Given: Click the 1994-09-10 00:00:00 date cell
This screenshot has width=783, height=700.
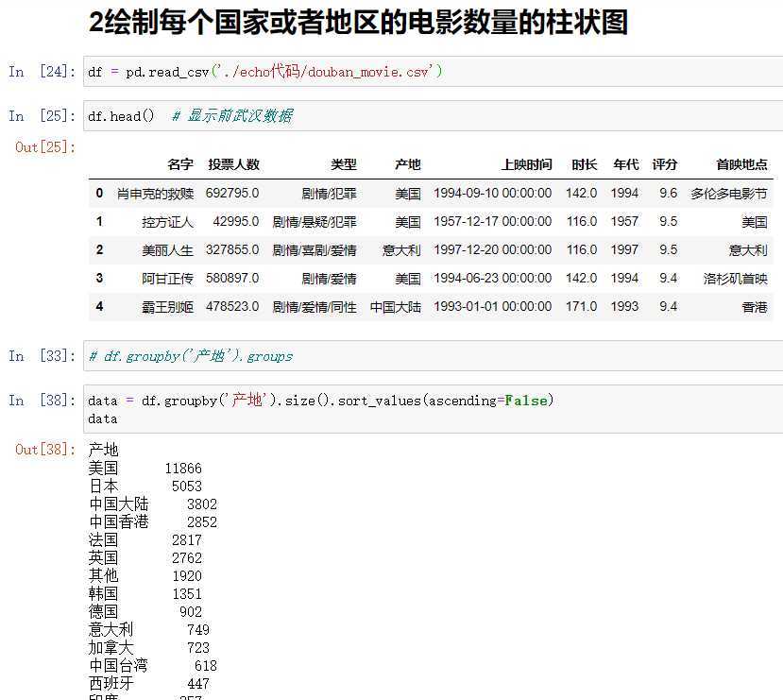Looking at the screenshot, I should 493,194.
